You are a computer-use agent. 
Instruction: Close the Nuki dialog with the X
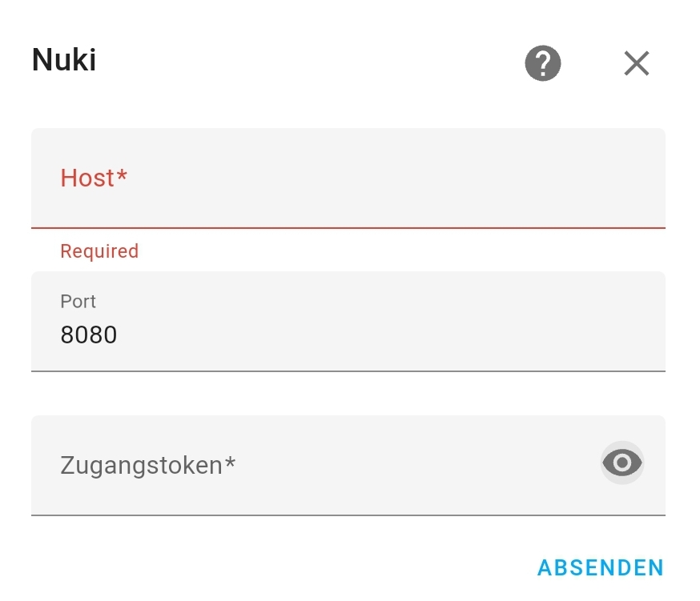tap(637, 63)
